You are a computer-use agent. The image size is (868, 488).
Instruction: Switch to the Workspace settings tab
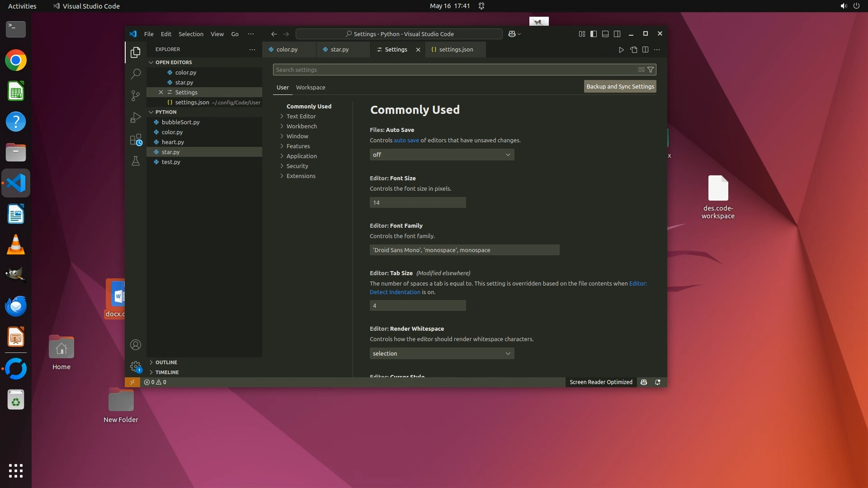pyautogui.click(x=310, y=87)
